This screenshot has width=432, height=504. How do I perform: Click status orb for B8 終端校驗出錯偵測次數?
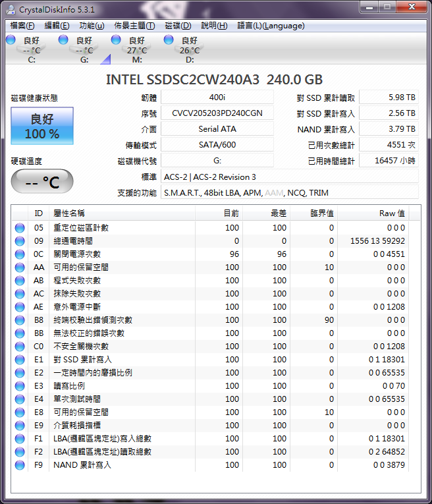point(20,320)
